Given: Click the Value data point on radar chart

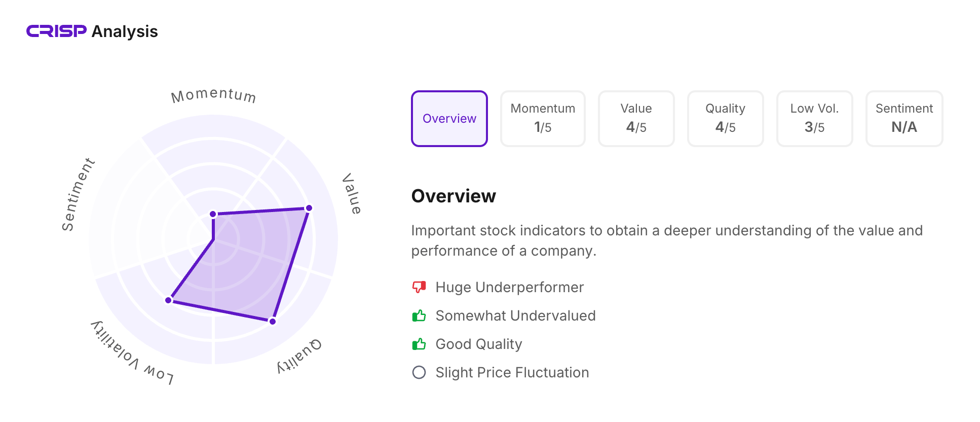Looking at the screenshot, I should click(x=309, y=208).
